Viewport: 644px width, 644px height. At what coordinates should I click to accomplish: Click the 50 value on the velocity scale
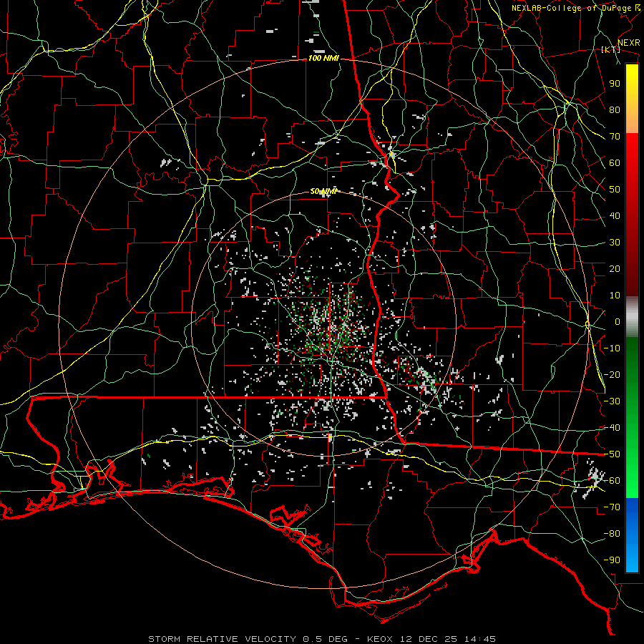tap(615, 190)
